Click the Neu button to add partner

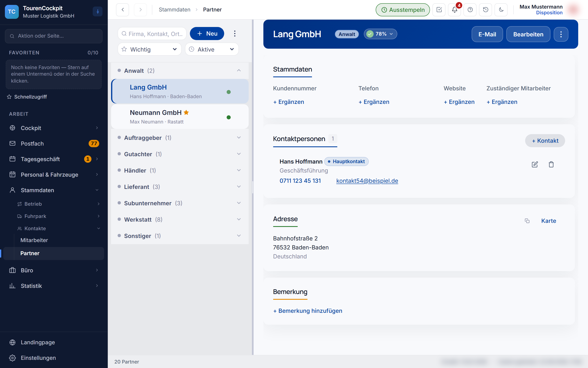click(x=207, y=34)
